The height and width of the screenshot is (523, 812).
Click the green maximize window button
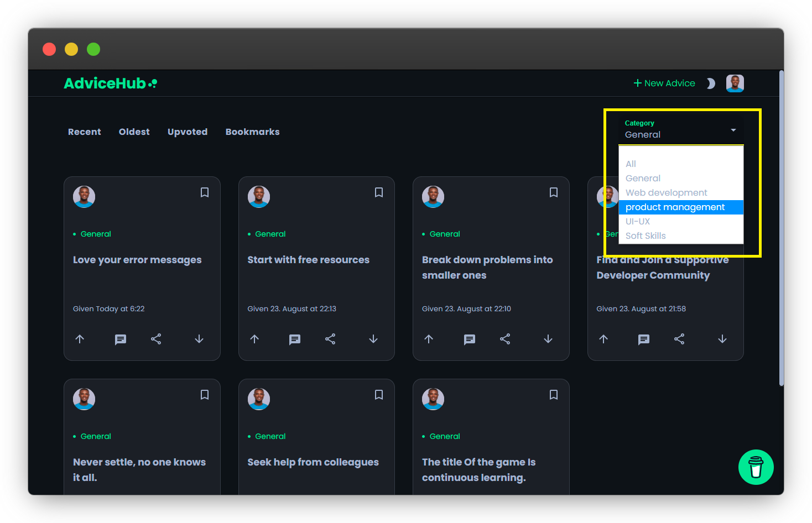coord(93,49)
